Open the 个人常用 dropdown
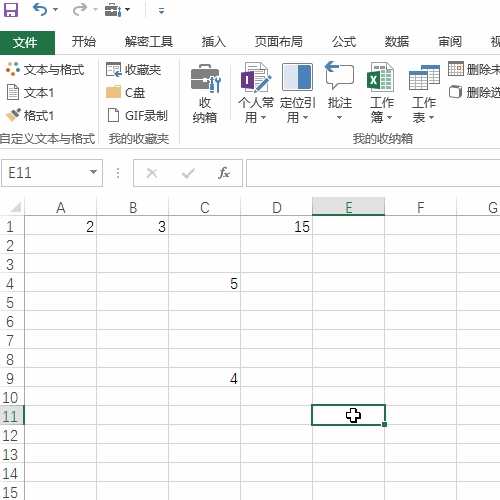The height and width of the screenshot is (500, 500). (x=255, y=93)
